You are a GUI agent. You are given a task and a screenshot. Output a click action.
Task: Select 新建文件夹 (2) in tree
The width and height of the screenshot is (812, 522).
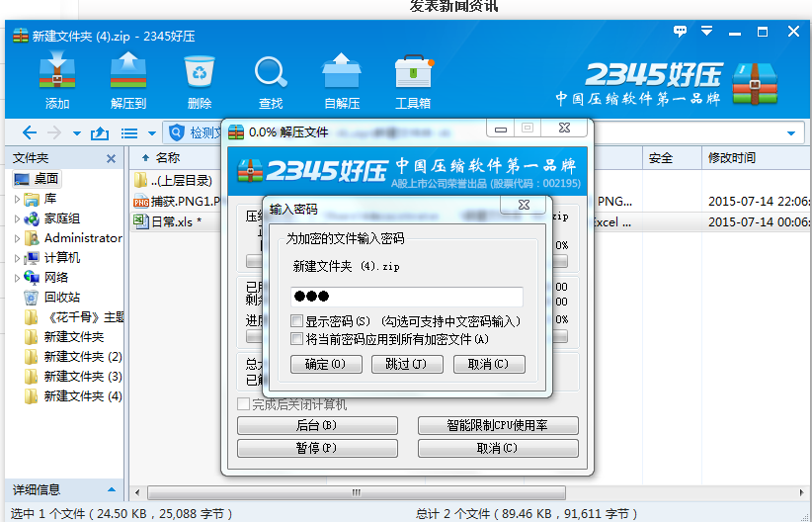coord(73,357)
